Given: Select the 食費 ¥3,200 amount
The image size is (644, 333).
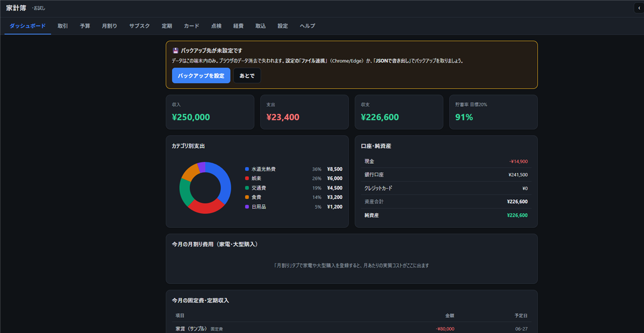Looking at the screenshot, I should click(x=334, y=197).
